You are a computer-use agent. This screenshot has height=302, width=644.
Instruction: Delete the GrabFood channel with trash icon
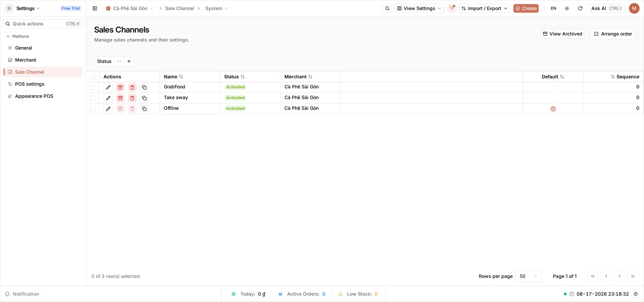click(132, 87)
